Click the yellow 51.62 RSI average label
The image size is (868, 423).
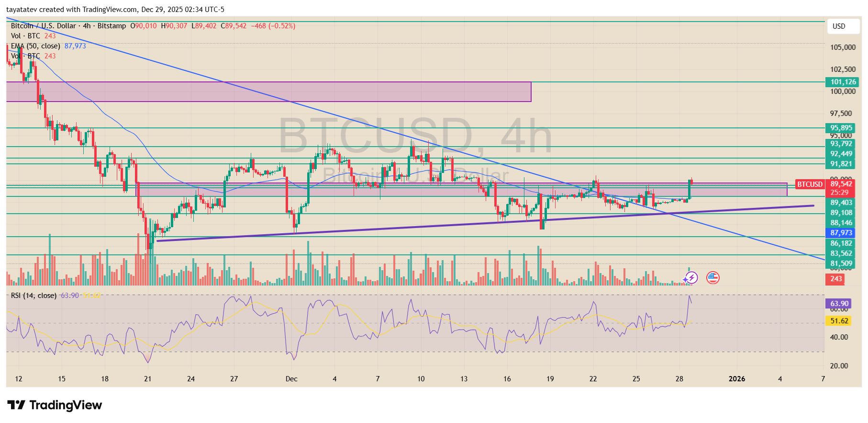839,321
